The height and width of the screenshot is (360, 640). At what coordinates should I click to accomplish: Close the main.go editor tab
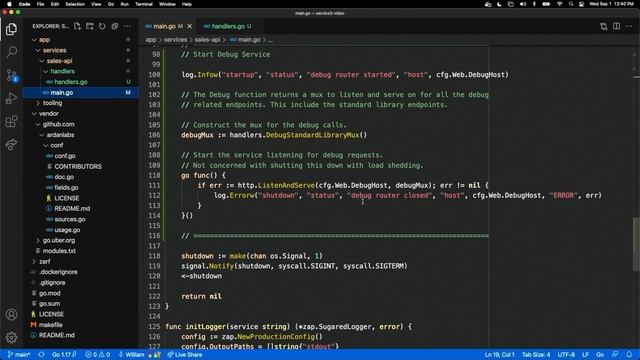189,26
